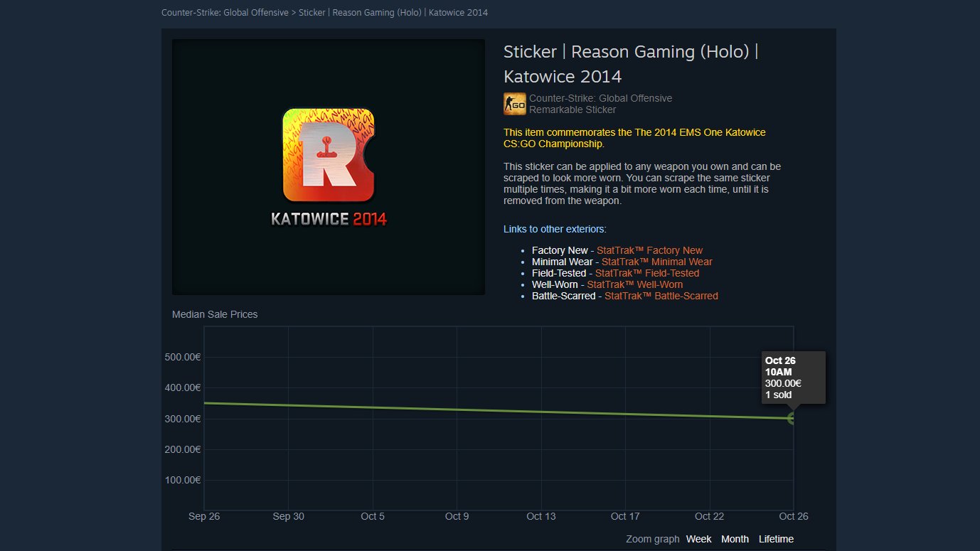The height and width of the screenshot is (551, 980).
Task: Click the CS:GO game icon
Action: 515,104
